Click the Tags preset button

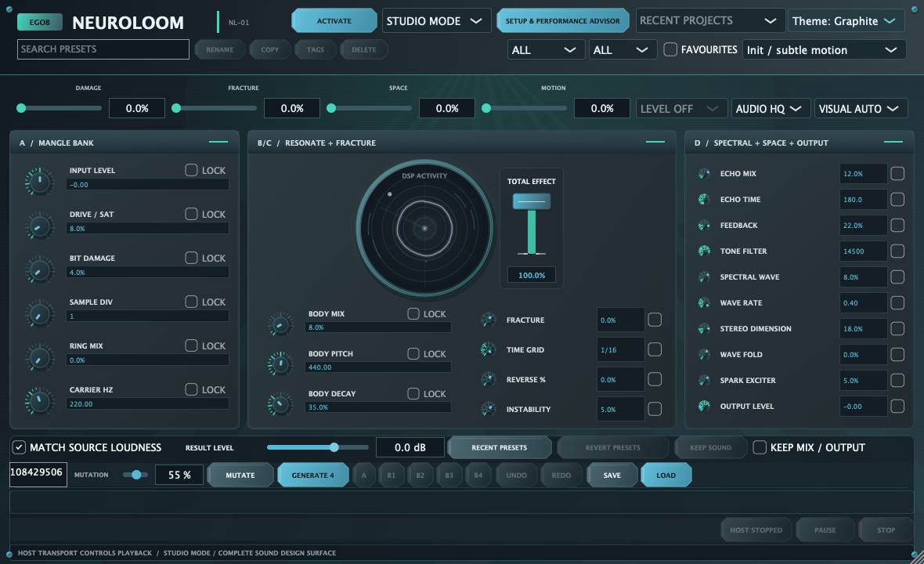pos(316,49)
